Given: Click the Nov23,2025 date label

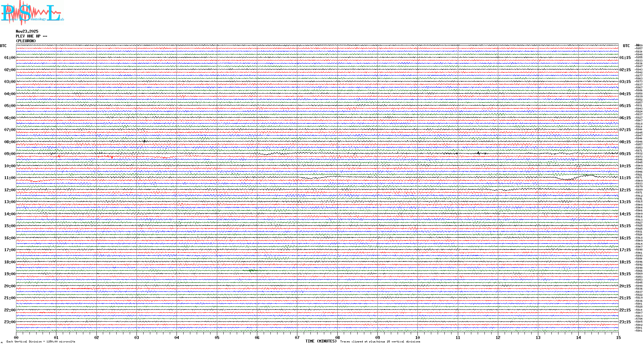Looking at the screenshot, I should point(27,31).
